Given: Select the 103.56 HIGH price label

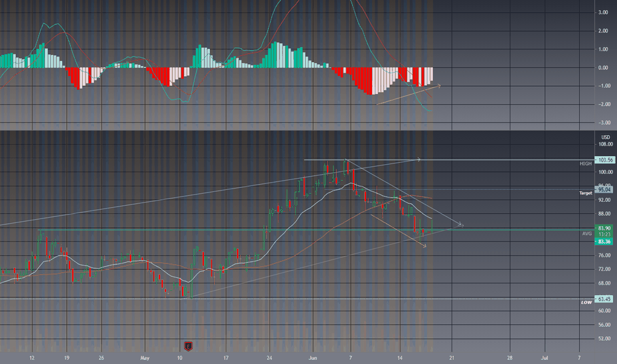Looking at the screenshot, I should click(x=604, y=160).
